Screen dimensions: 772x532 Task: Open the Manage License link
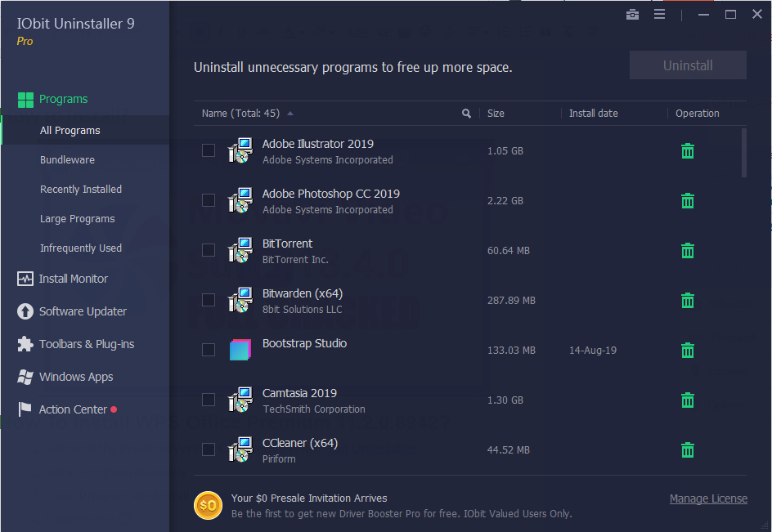(708, 498)
